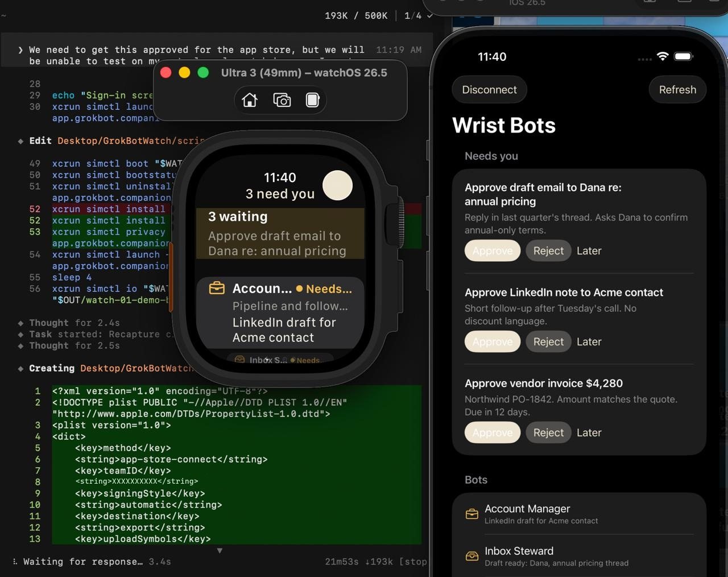Tap Later on the LinkedIn note card
The height and width of the screenshot is (577, 728).
tap(589, 341)
